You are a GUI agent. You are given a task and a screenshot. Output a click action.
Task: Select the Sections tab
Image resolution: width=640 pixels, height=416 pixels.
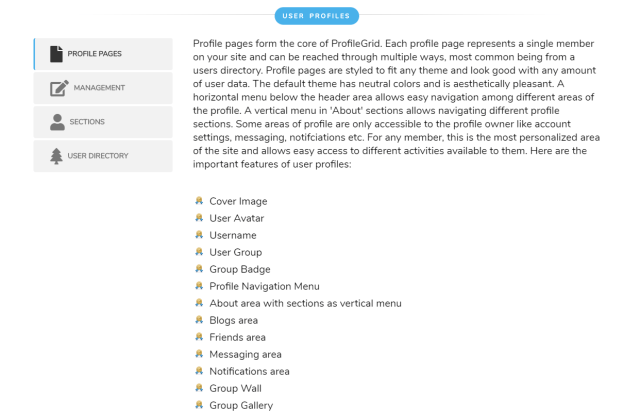coord(103,122)
